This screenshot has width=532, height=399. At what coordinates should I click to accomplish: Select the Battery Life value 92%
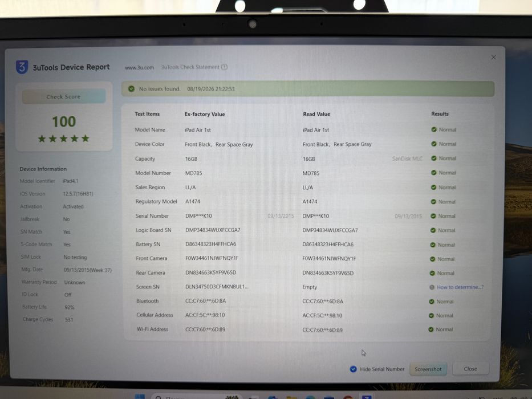(70, 307)
